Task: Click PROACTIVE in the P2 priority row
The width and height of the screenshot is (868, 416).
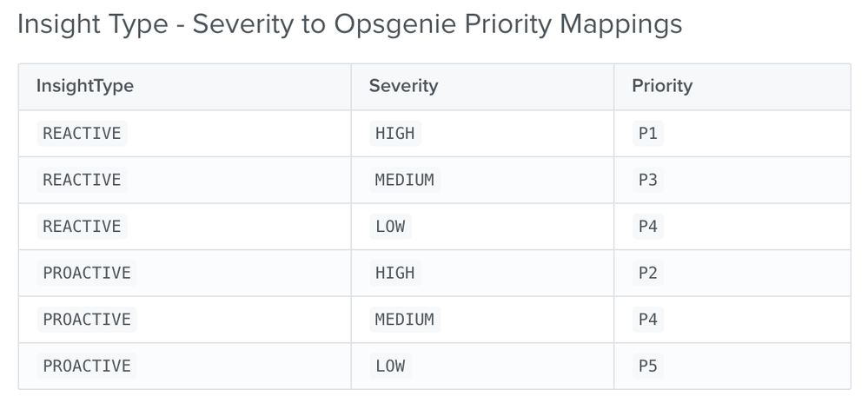Action: click(87, 274)
